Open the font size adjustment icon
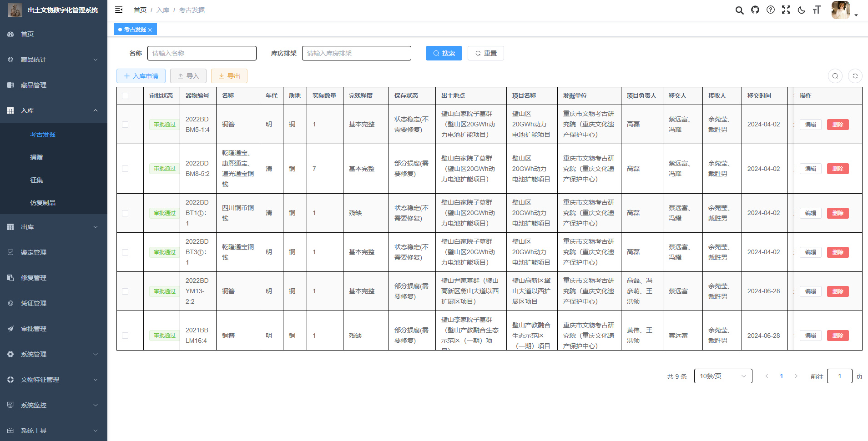The height and width of the screenshot is (441, 868). pos(817,10)
